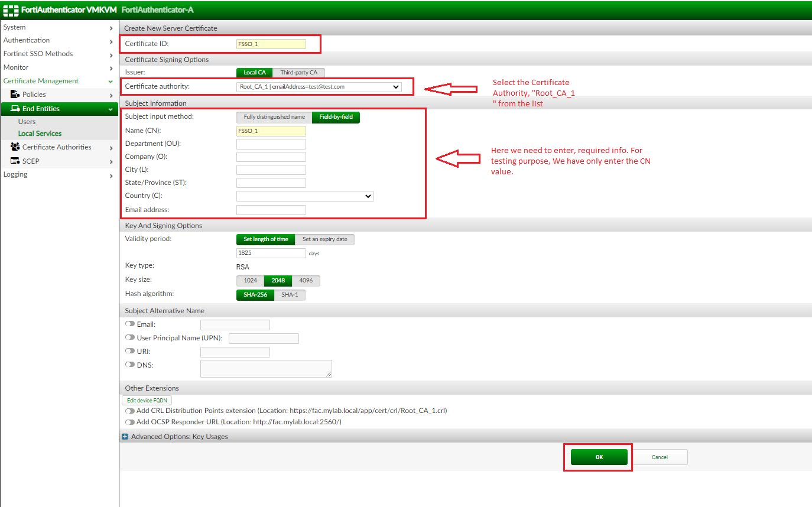
Task: Turn on the DNS toggle
Action: 130,365
